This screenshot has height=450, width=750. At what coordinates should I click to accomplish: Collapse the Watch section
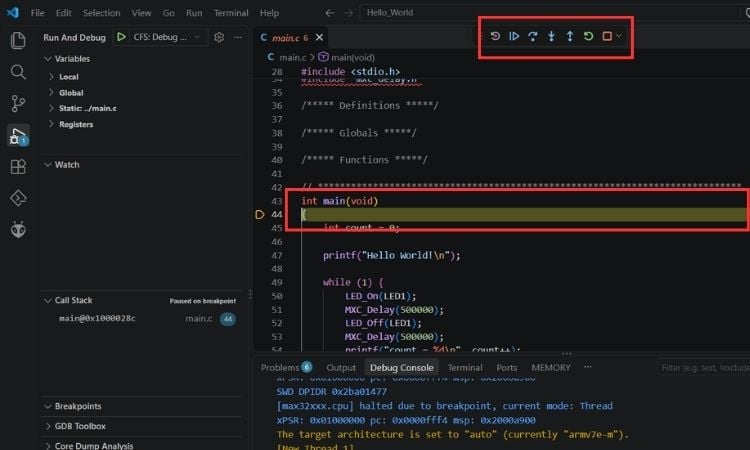pos(48,165)
